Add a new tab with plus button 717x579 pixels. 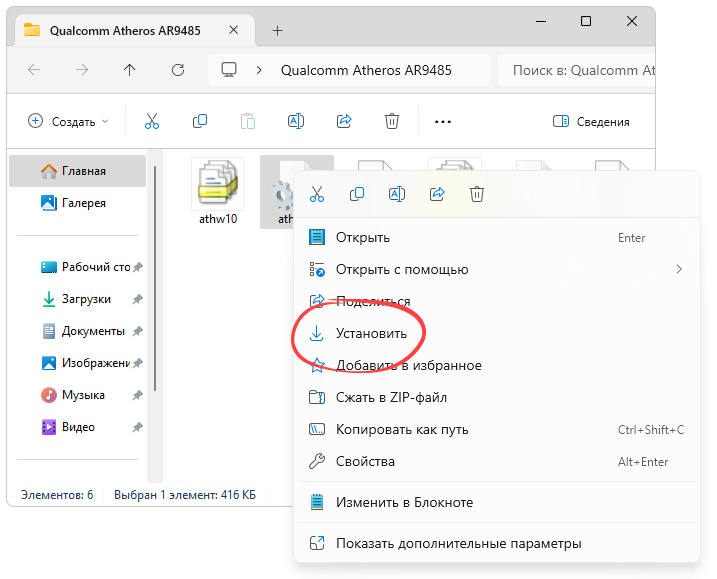(x=277, y=31)
